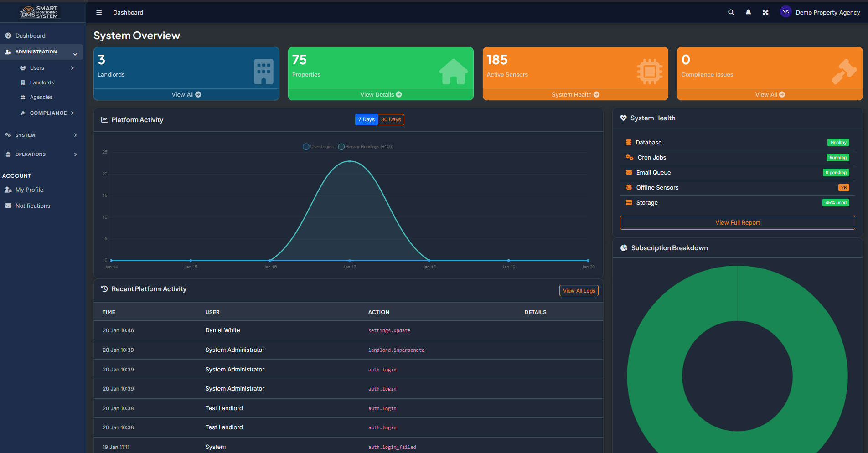Toggle sidebar with hamburger menu icon
The image size is (868, 453).
click(99, 13)
